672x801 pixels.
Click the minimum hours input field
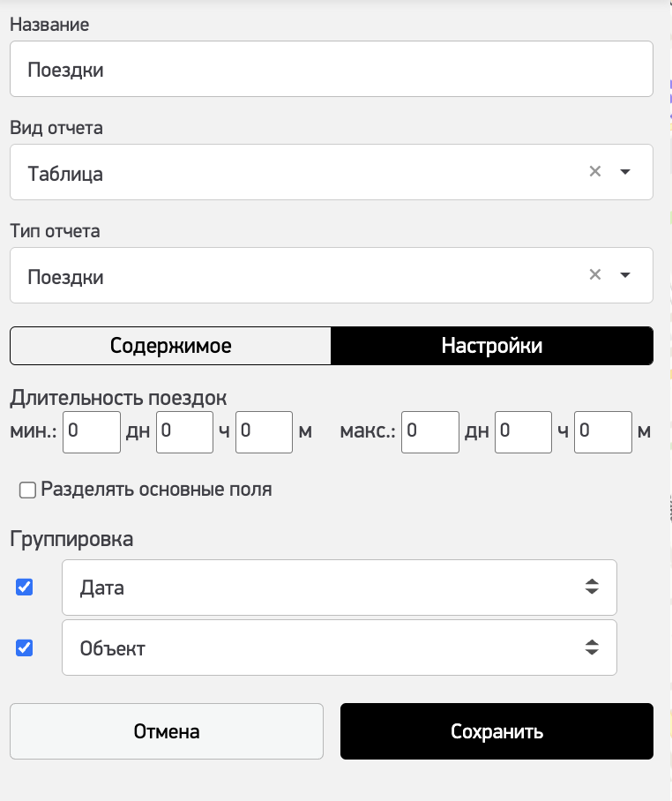click(x=184, y=432)
